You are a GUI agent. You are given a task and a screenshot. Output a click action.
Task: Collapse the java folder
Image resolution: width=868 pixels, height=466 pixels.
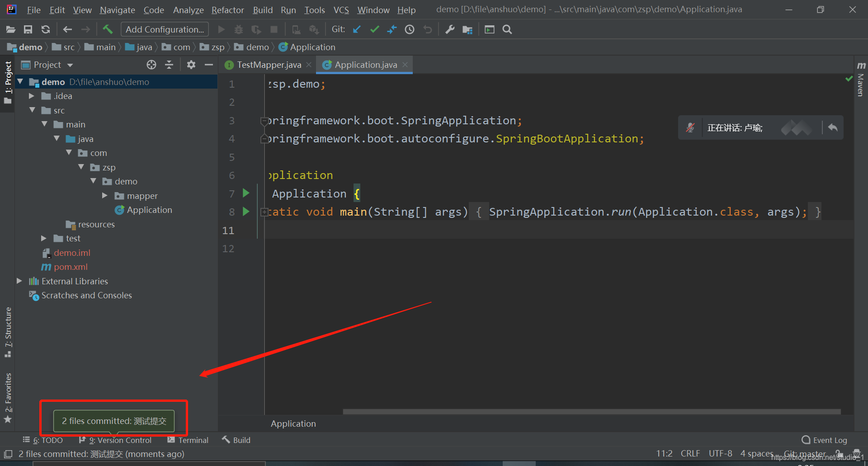pyautogui.click(x=57, y=138)
